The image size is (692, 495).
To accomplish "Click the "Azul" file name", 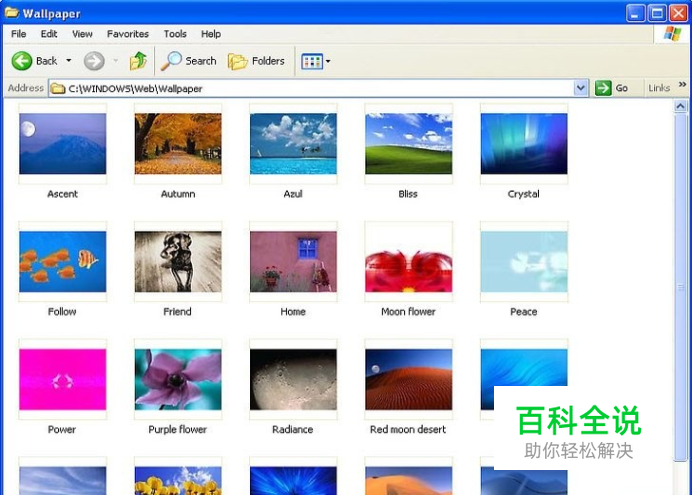I will [293, 194].
